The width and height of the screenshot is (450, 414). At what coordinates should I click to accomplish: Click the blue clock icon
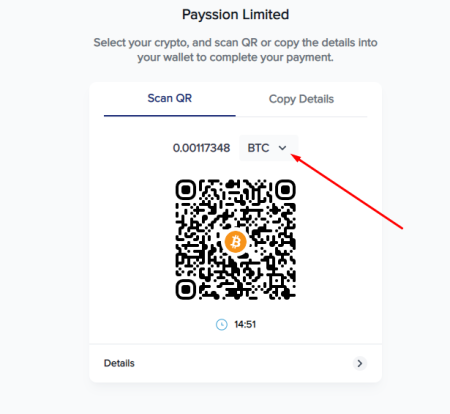click(222, 324)
